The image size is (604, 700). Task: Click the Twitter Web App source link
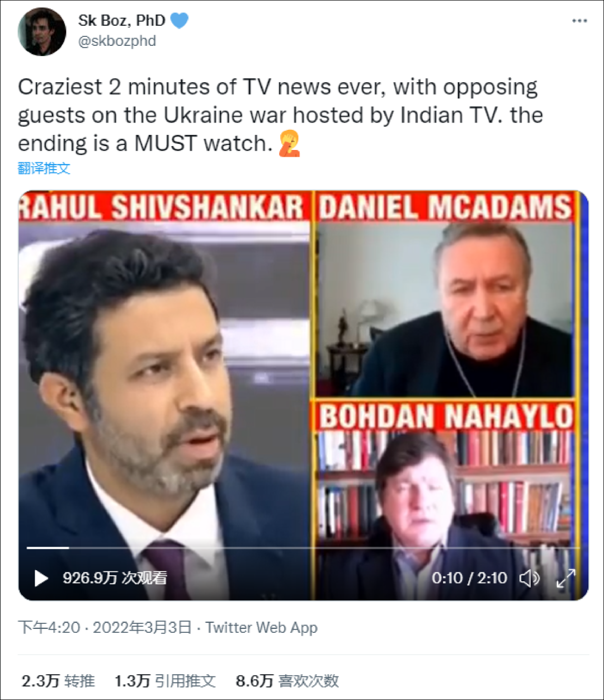pyautogui.click(x=261, y=628)
